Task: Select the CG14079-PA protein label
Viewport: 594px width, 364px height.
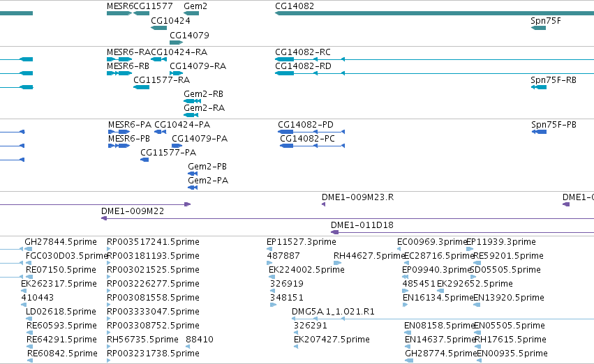Action: pos(200,139)
